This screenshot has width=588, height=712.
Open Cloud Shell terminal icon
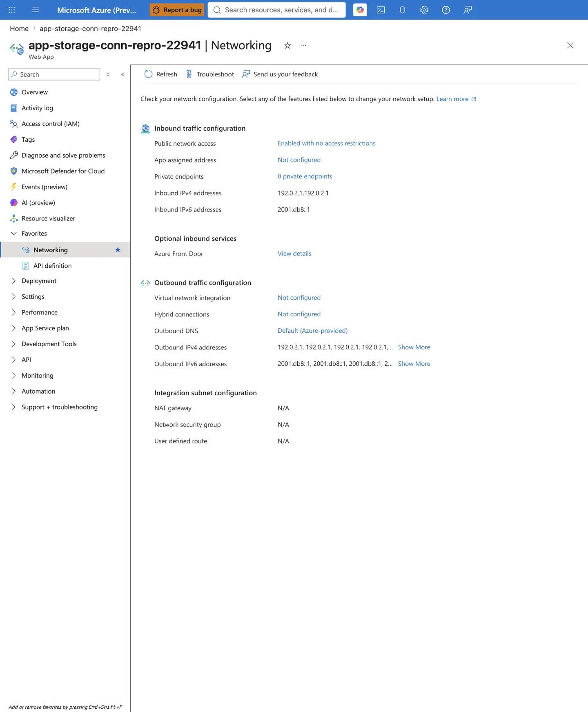[x=381, y=10]
